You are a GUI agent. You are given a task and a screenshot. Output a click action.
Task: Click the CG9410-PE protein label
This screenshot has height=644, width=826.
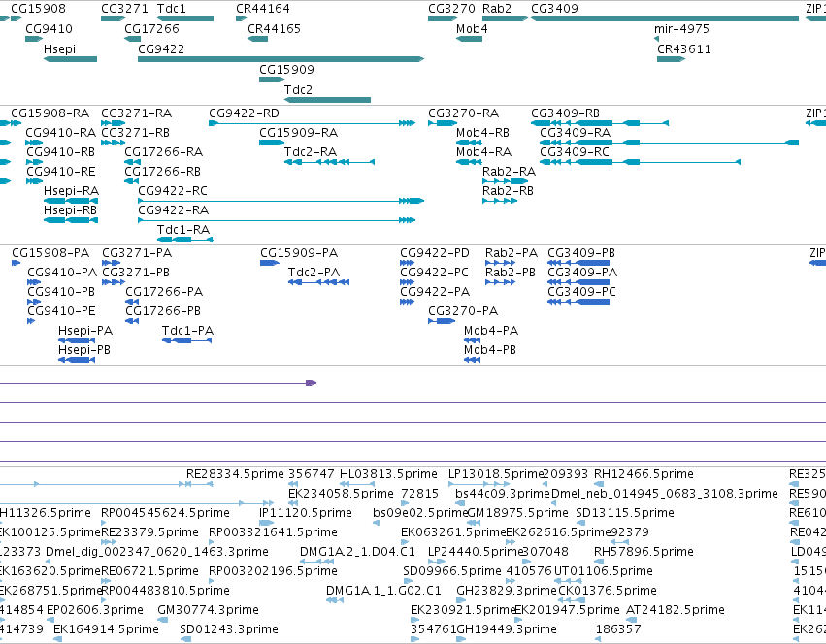61,311
